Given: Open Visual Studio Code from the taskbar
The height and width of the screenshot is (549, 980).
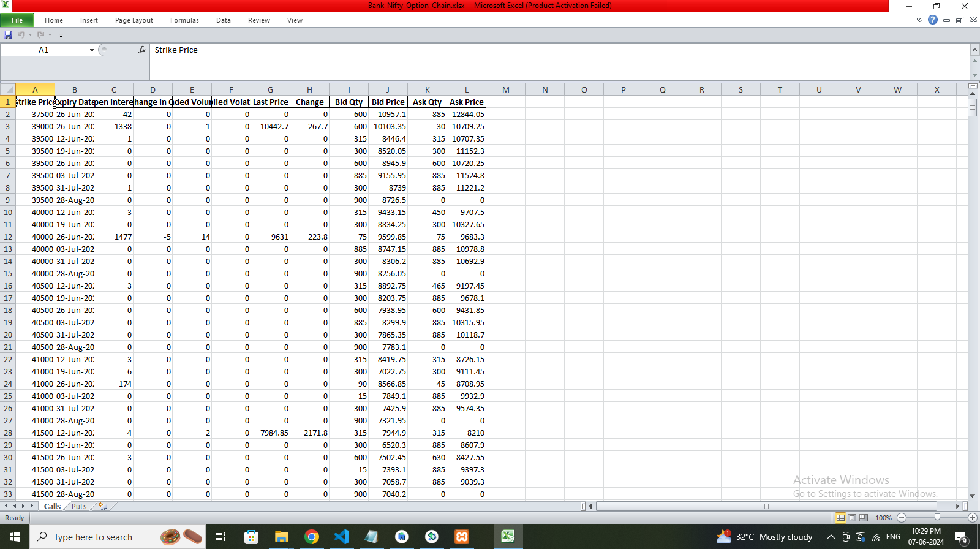Looking at the screenshot, I should pyautogui.click(x=342, y=537).
